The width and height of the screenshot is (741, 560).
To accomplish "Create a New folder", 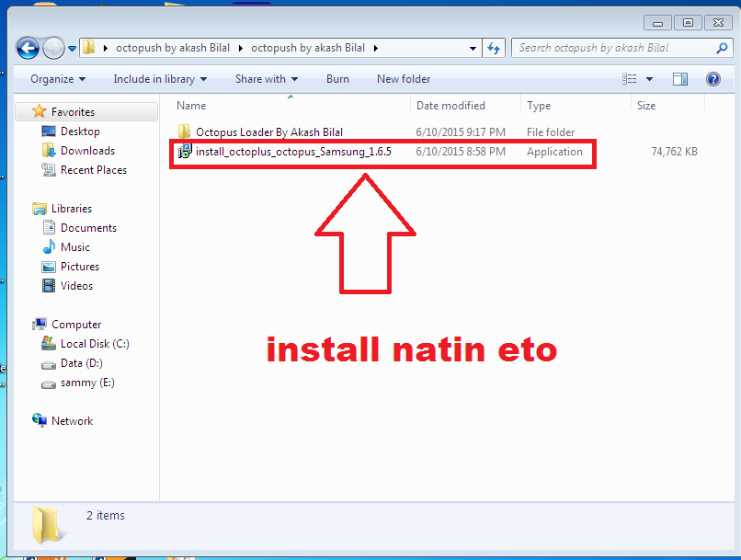I will point(404,79).
